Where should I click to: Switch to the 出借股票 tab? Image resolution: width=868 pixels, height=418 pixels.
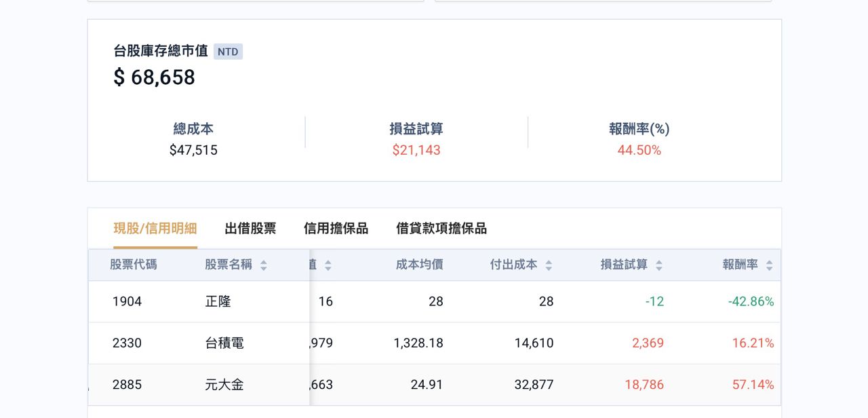coord(250,229)
